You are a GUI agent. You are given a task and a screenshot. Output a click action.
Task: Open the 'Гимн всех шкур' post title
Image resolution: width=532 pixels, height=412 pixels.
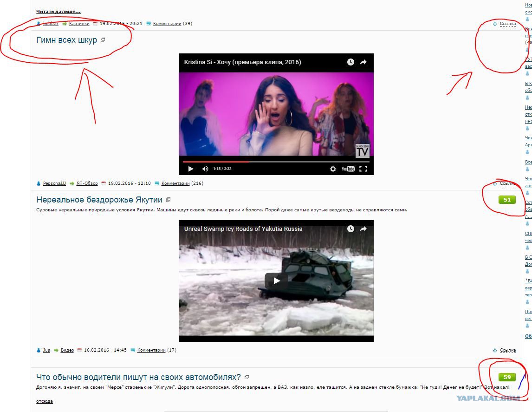(66, 40)
